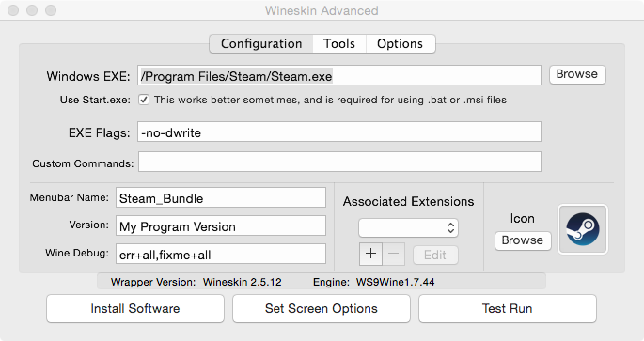Click into the Wine Debug field

221,254
